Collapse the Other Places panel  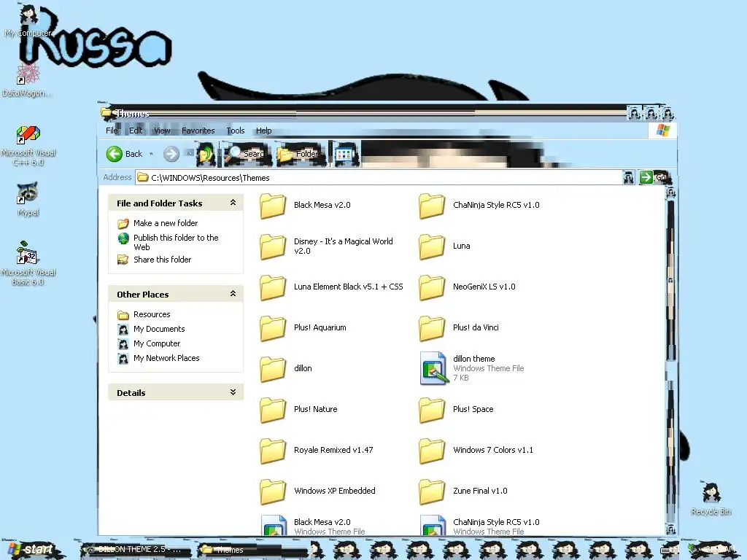(x=233, y=293)
